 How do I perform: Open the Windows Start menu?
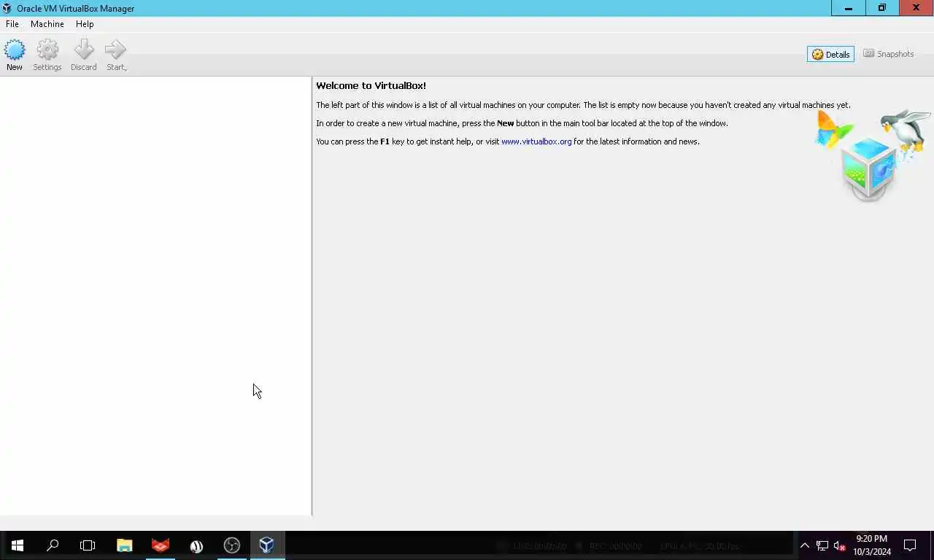coord(18,545)
